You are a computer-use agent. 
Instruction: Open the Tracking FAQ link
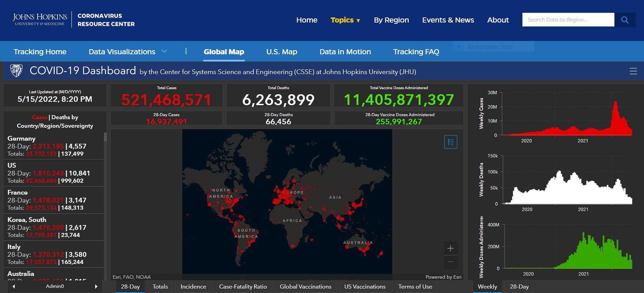point(416,52)
